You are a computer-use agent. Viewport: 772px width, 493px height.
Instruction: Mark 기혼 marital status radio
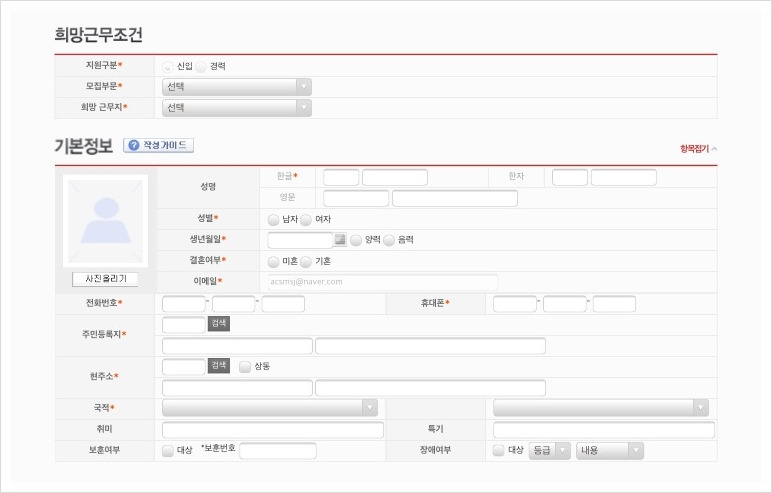306,262
